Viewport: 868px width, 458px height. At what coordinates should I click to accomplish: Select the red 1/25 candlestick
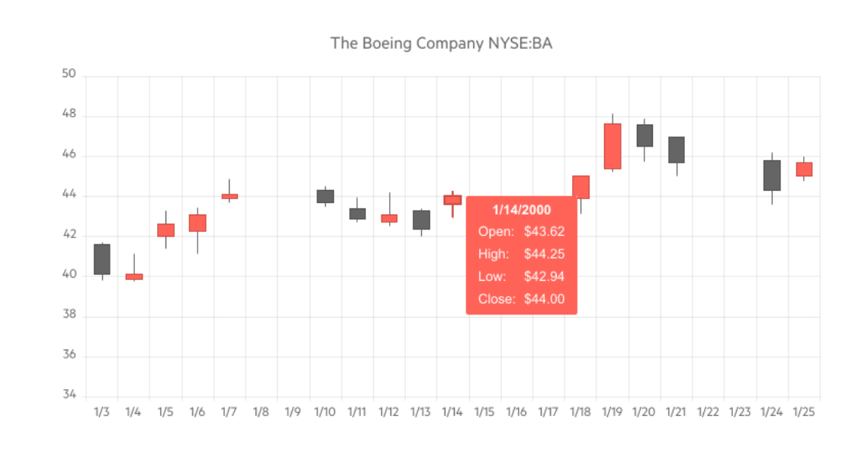[804, 169]
